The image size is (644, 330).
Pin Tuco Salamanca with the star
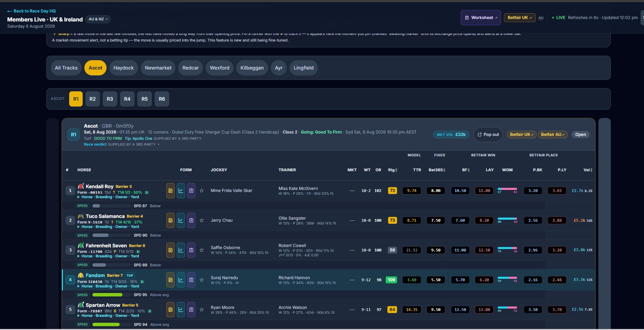[202, 220]
